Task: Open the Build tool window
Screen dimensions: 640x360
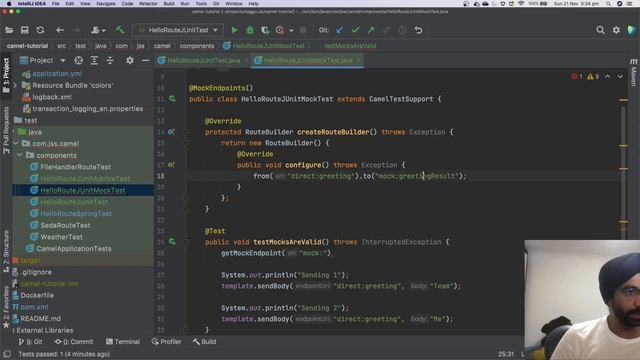Action: point(204,342)
